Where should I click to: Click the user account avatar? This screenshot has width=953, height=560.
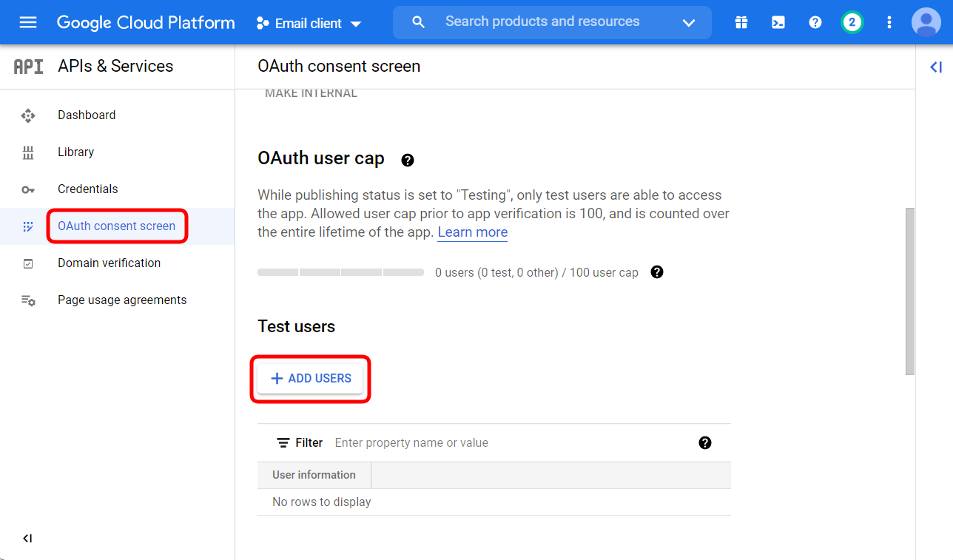coord(926,22)
